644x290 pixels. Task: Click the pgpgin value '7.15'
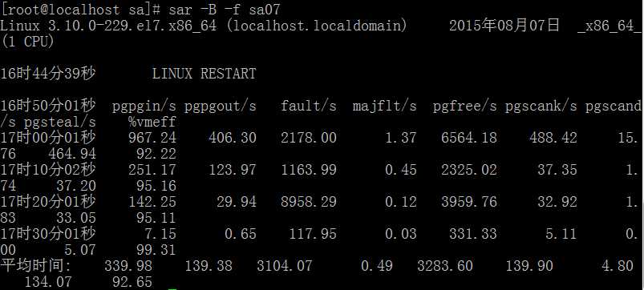click(160, 234)
